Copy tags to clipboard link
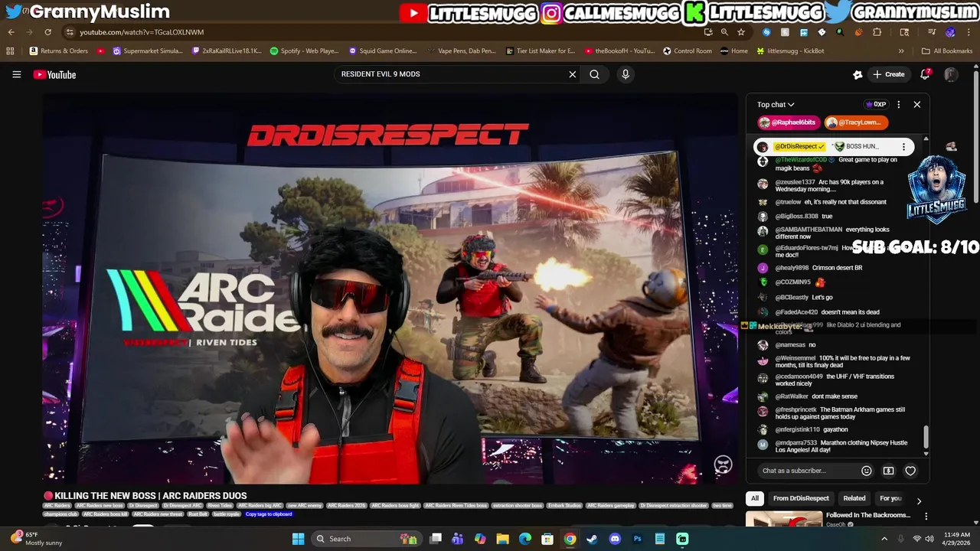Screen dimensions: 980x551 pyautogui.click(x=269, y=514)
